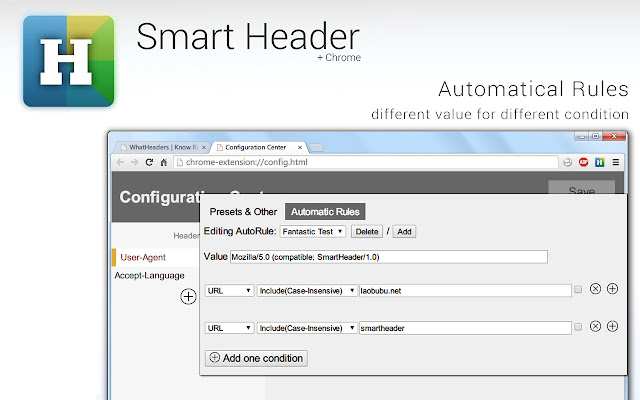Switch to Presets & Other tab
The image size is (640, 400).
click(243, 212)
